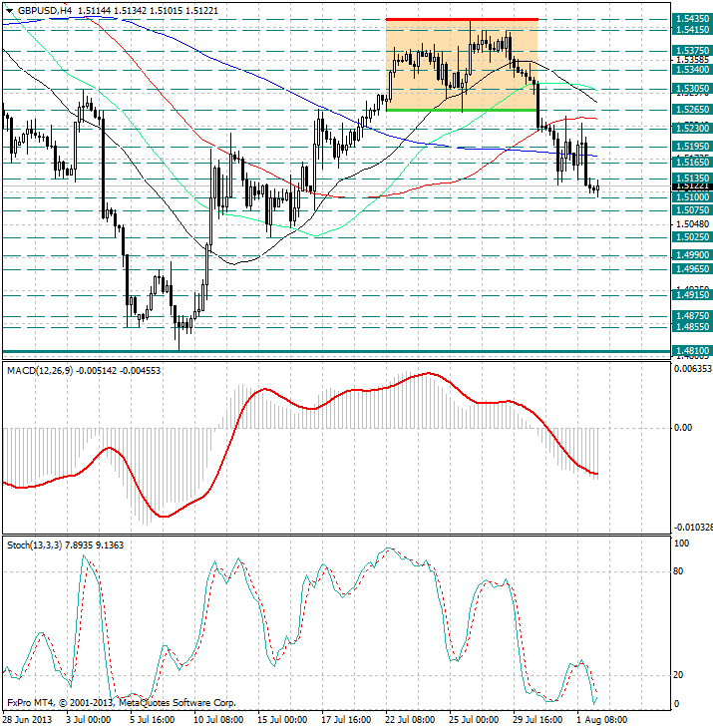Click the 1.51000 price level label
713x728 pixels.
pos(692,197)
